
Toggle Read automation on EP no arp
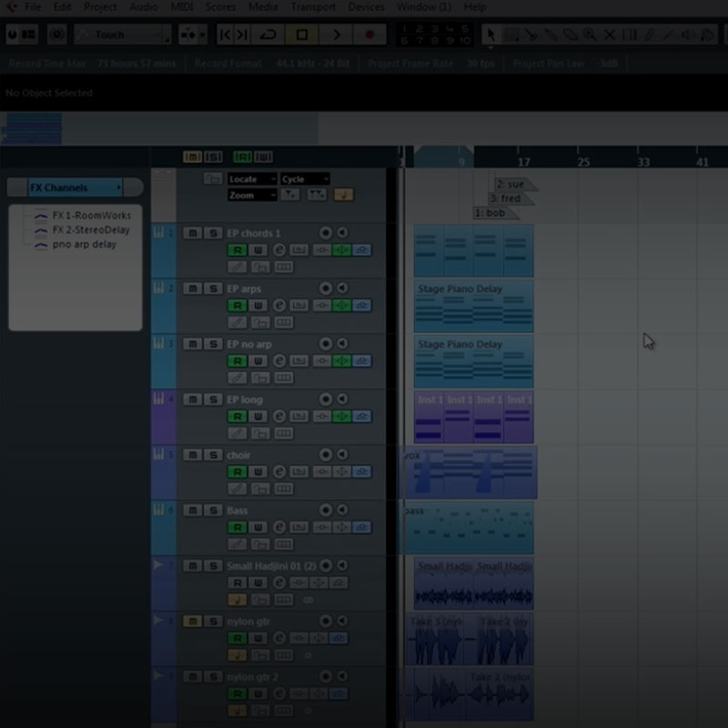tap(237, 361)
